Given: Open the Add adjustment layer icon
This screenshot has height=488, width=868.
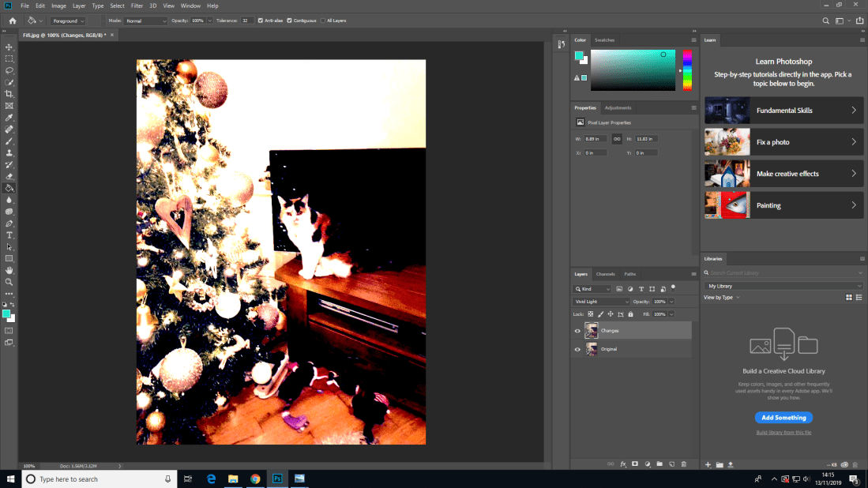Looking at the screenshot, I should (x=647, y=464).
